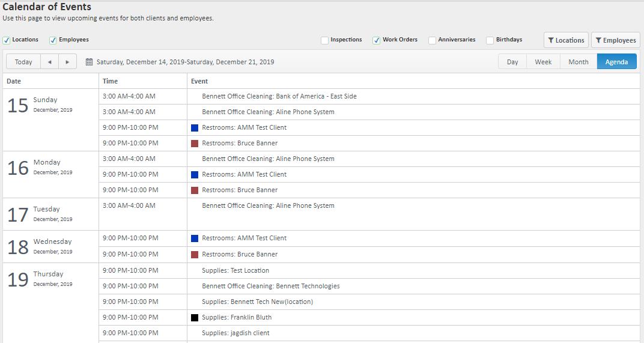Open Monday's Aline Phone System event
The width and height of the screenshot is (644, 343).
point(268,159)
